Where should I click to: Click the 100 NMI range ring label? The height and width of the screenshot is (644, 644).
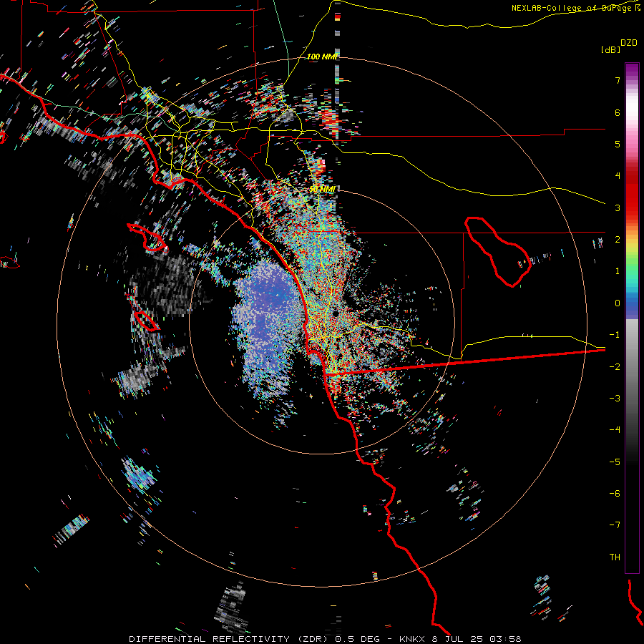point(323,57)
